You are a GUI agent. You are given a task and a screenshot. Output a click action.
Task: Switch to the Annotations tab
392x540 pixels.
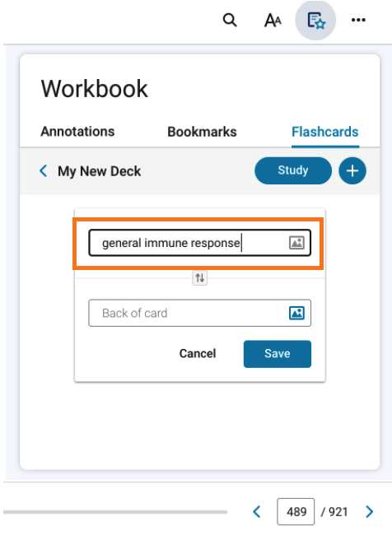(x=77, y=132)
